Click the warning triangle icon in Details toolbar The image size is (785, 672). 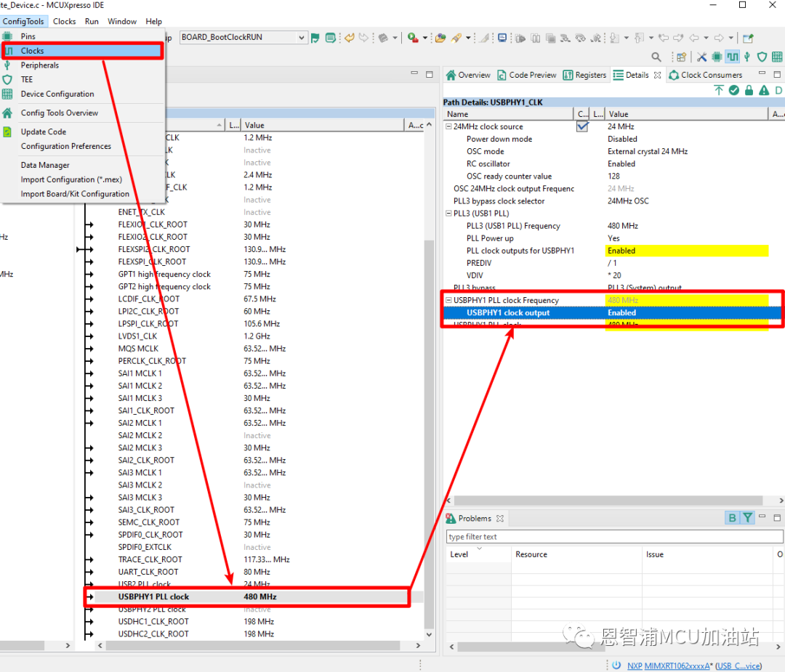point(764,90)
